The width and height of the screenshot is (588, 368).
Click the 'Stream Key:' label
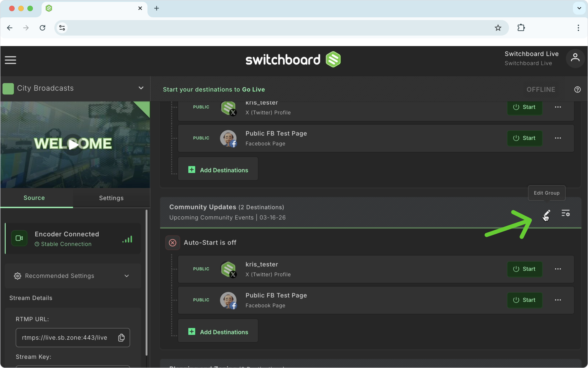pos(34,357)
